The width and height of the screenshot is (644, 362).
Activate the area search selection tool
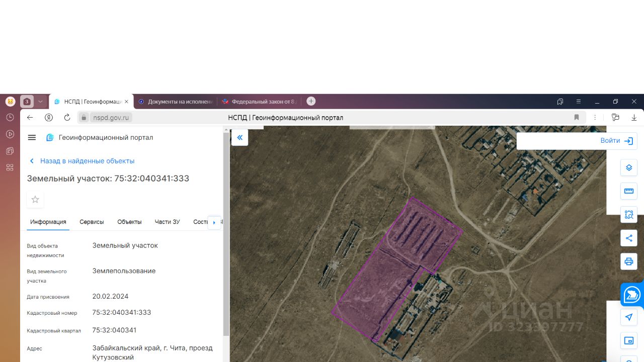[629, 215]
